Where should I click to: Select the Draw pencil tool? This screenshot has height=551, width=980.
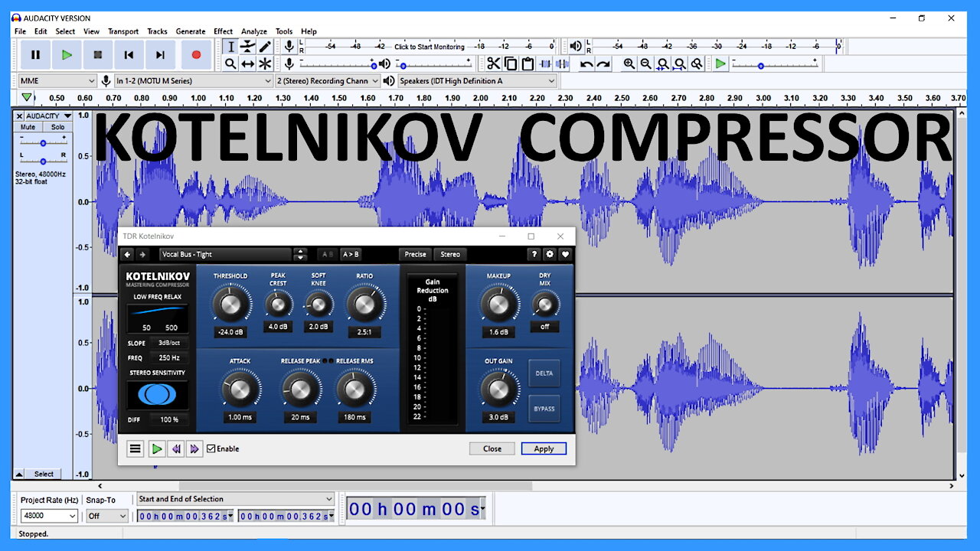click(265, 47)
